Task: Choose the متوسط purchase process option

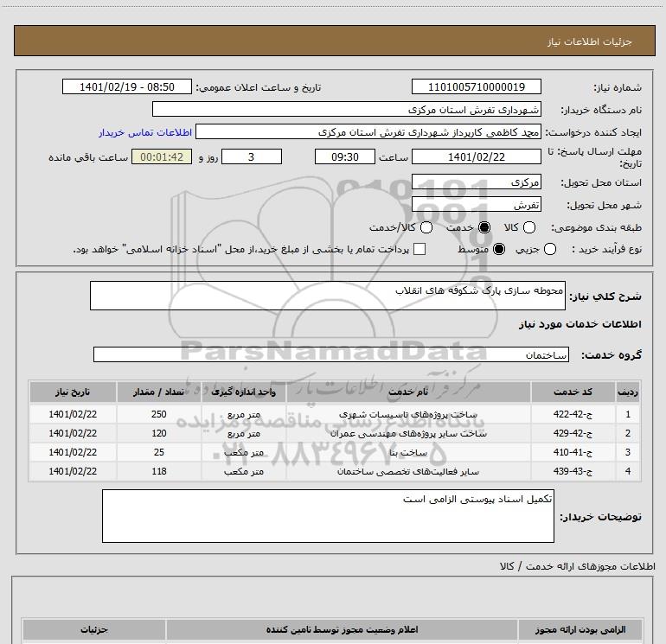Action: [x=499, y=249]
